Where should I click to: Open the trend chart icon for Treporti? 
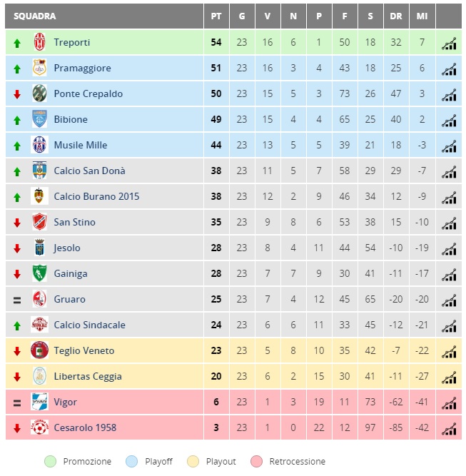(x=449, y=44)
